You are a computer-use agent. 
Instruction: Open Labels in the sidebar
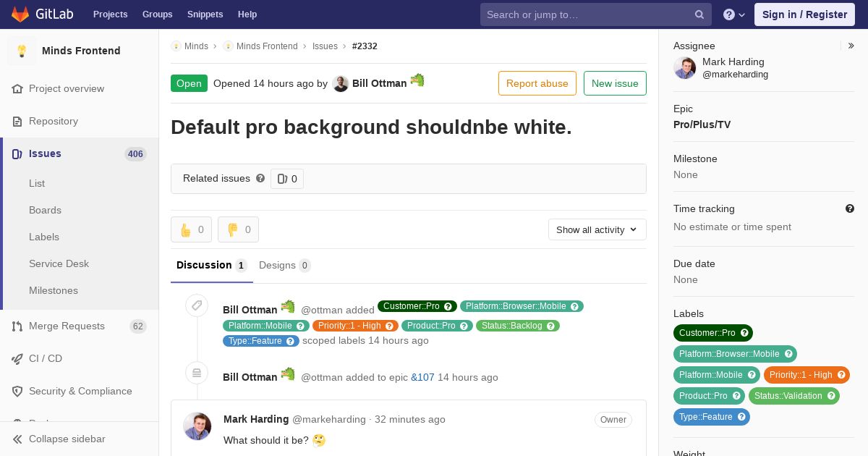pos(44,237)
